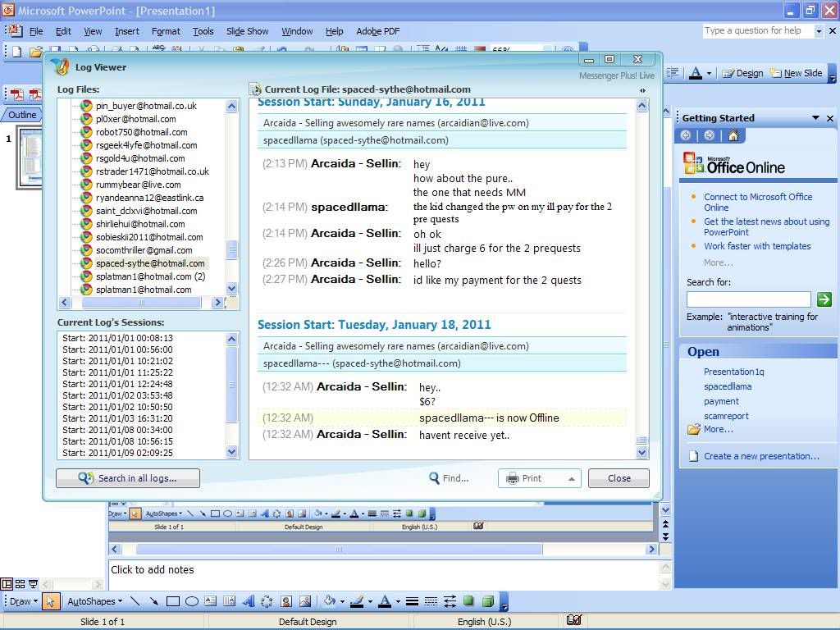The width and height of the screenshot is (840, 630).
Task: Click the New Slide button
Action: click(796, 73)
